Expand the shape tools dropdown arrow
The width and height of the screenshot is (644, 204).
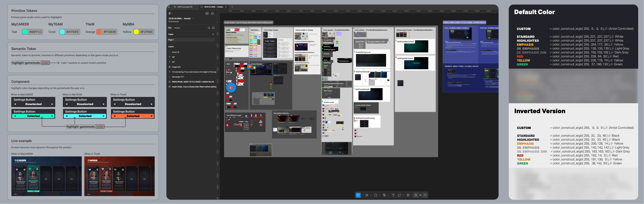click(379, 195)
